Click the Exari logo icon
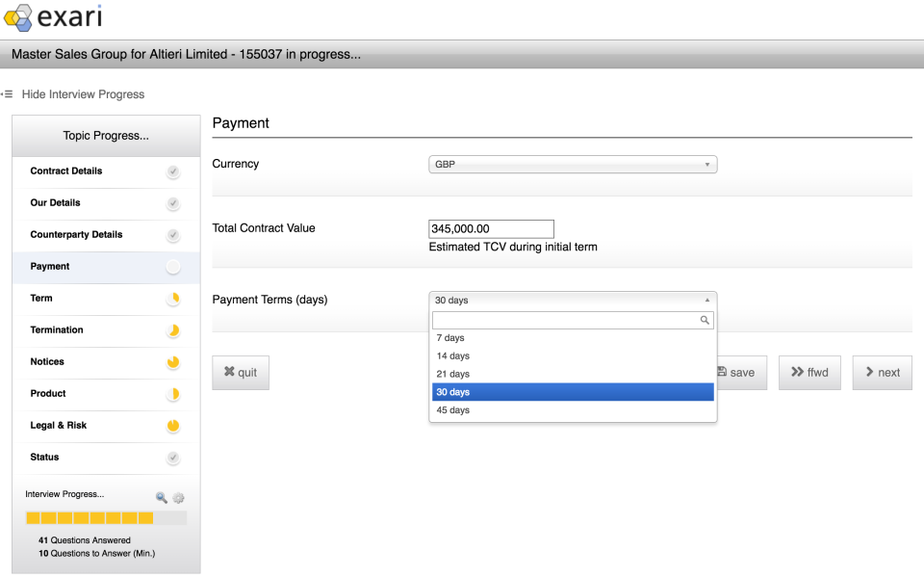This screenshot has height=578, width=924. (17, 17)
